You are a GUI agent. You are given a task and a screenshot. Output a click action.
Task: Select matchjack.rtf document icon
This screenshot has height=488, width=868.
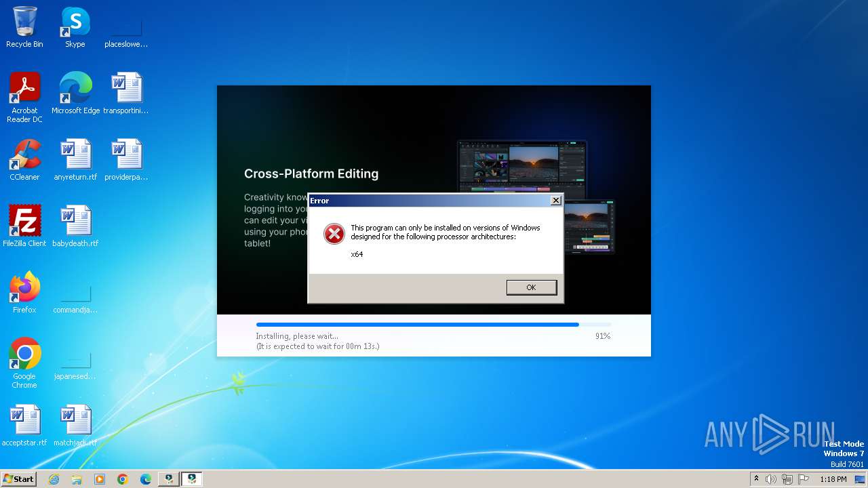(x=75, y=426)
